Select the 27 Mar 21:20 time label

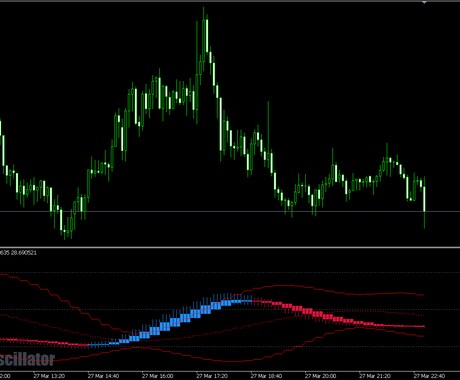[x=375, y=376]
